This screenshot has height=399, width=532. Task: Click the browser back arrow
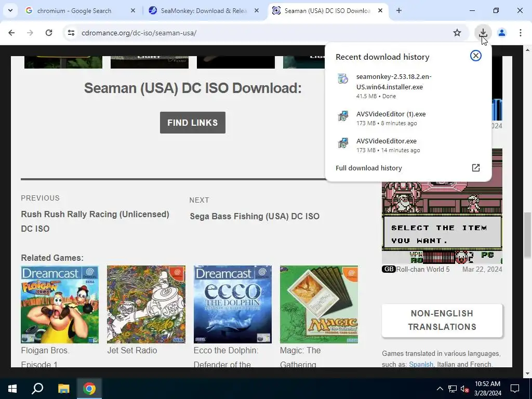click(x=11, y=33)
